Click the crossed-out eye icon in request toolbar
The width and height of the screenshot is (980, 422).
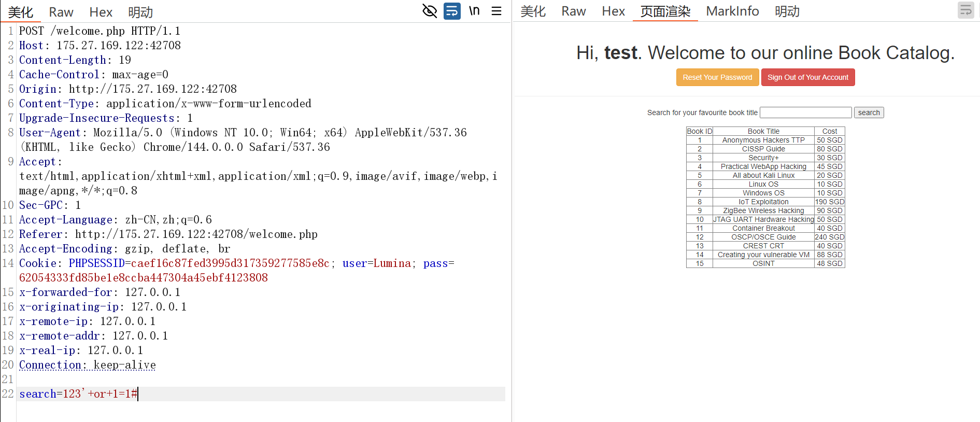click(430, 11)
